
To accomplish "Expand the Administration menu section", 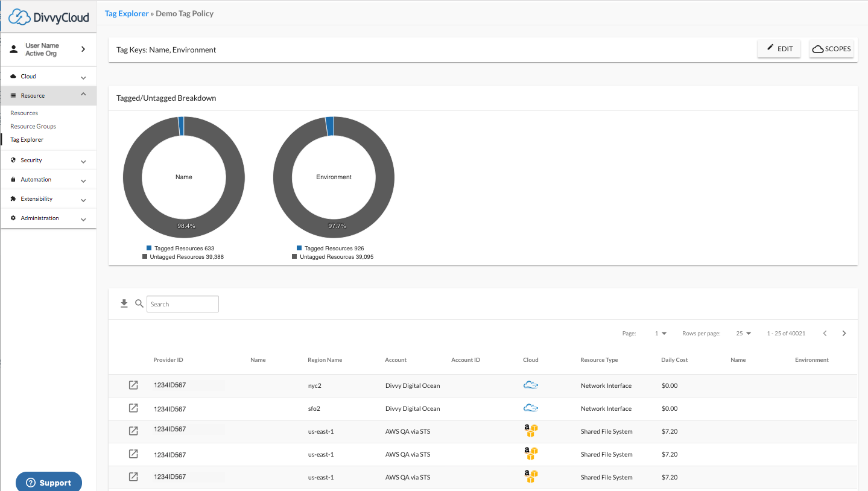I will (83, 219).
